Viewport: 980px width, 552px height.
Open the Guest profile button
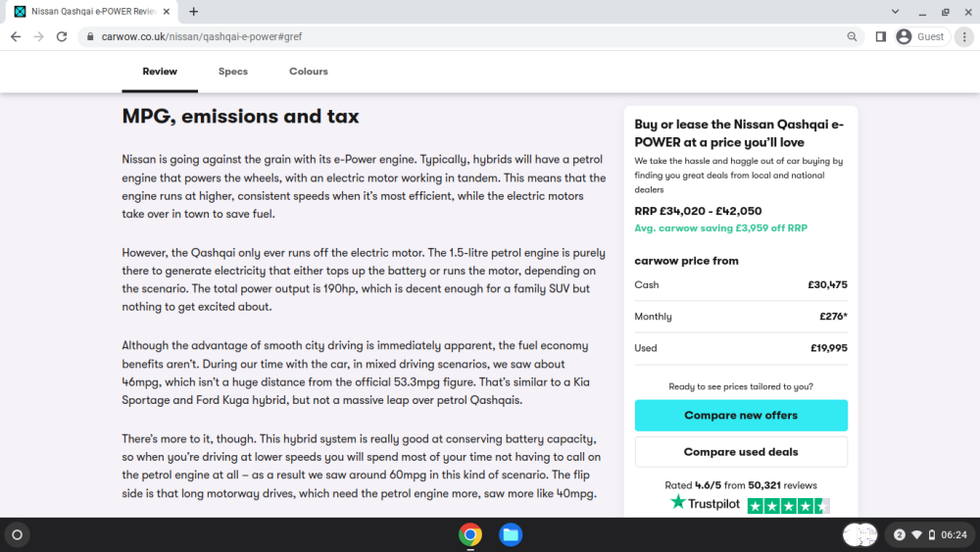pos(921,37)
